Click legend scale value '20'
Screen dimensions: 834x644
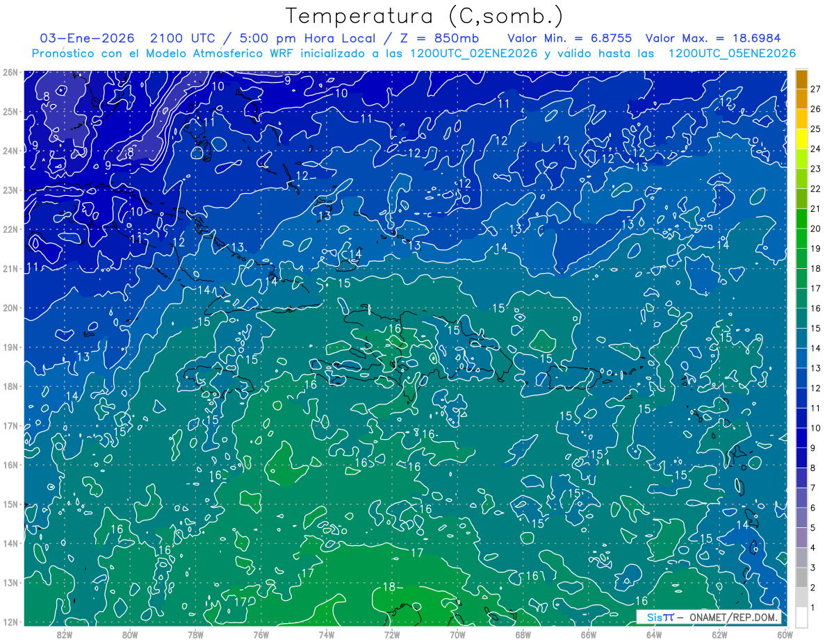(x=815, y=229)
